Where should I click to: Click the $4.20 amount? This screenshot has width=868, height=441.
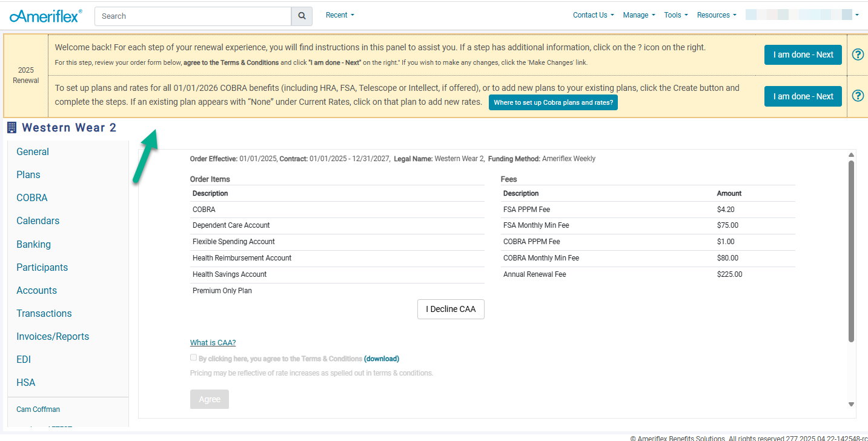click(x=726, y=210)
